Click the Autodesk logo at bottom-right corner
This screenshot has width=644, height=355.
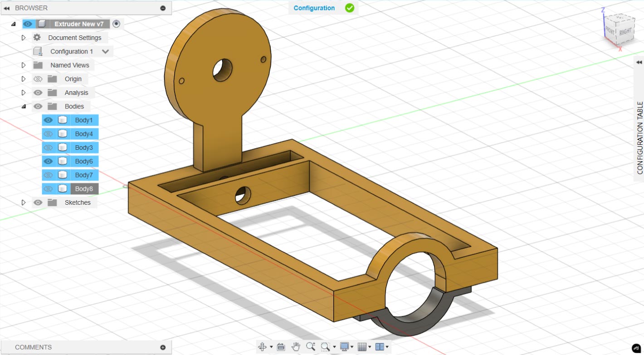[x=636, y=349]
